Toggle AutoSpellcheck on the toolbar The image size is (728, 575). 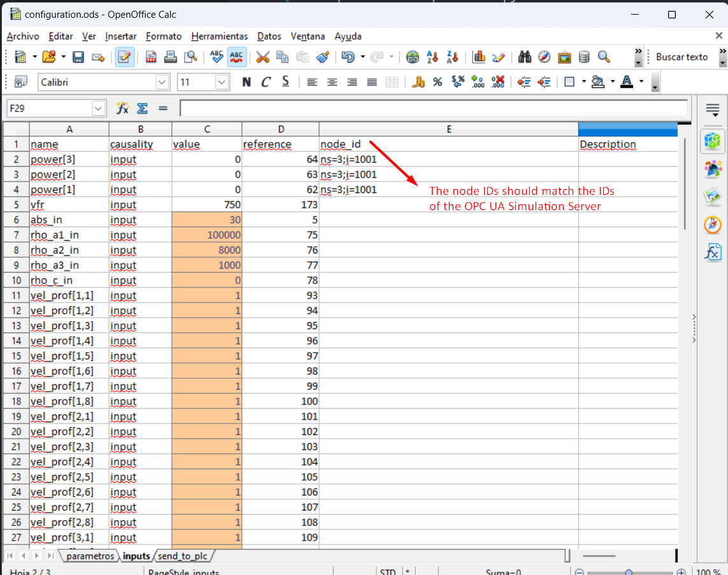[x=236, y=57]
